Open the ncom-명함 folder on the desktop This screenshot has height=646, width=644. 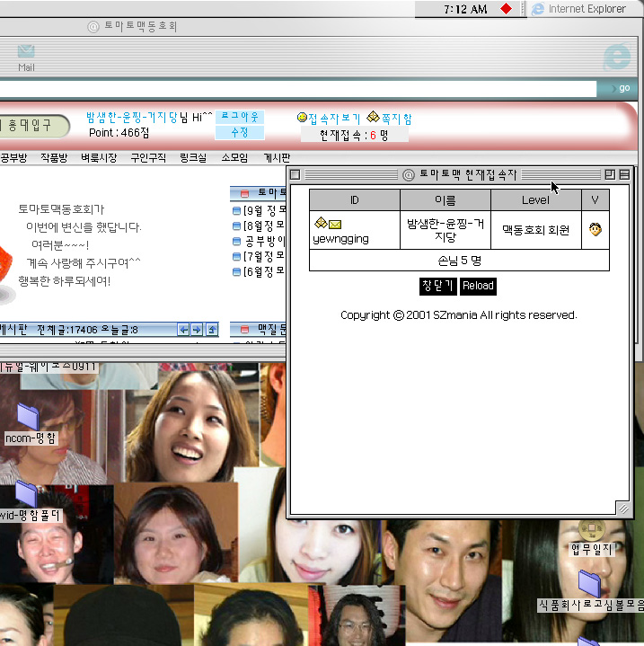29,417
